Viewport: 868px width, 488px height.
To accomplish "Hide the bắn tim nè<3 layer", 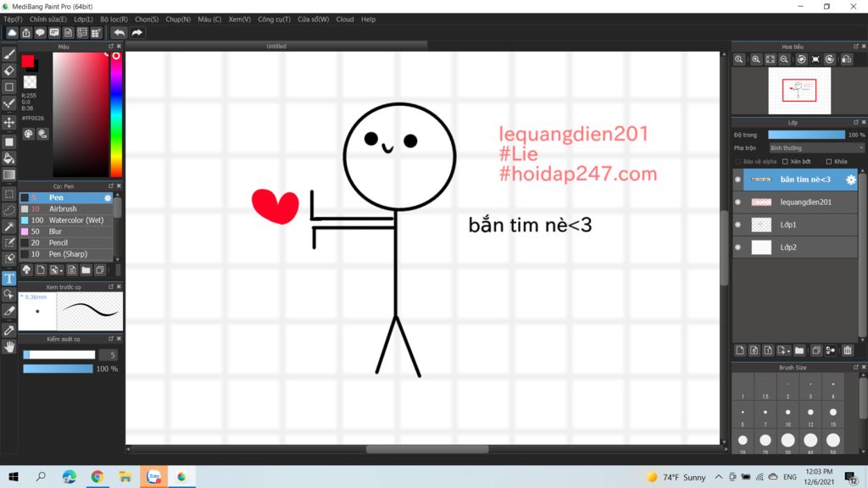I will [x=738, y=180].
